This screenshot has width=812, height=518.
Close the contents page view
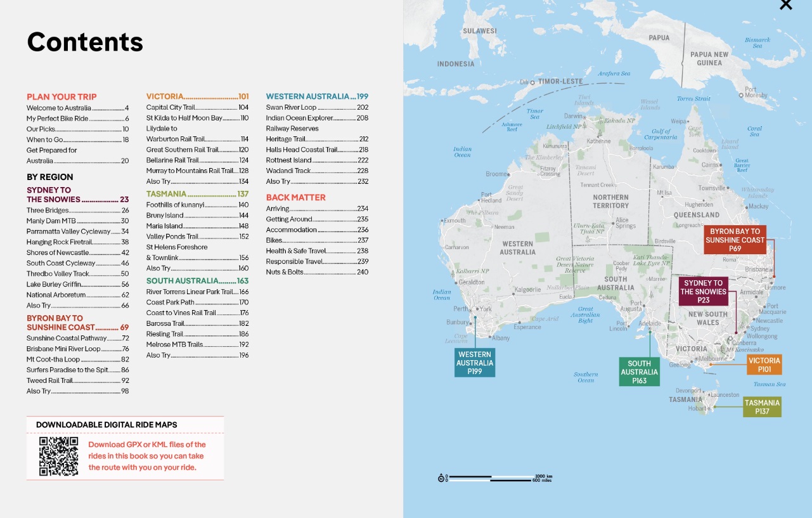coord(785,5)
